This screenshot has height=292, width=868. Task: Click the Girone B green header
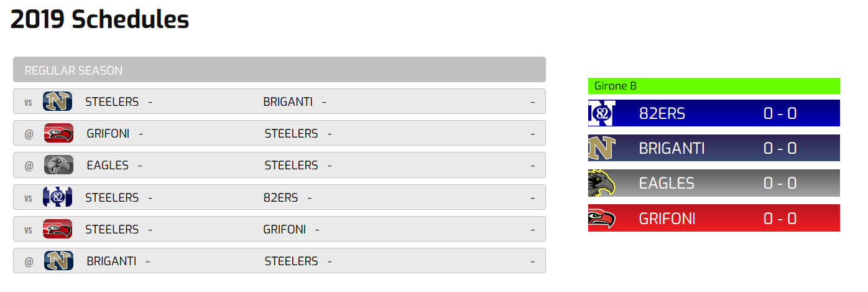(x=714, y=86)
